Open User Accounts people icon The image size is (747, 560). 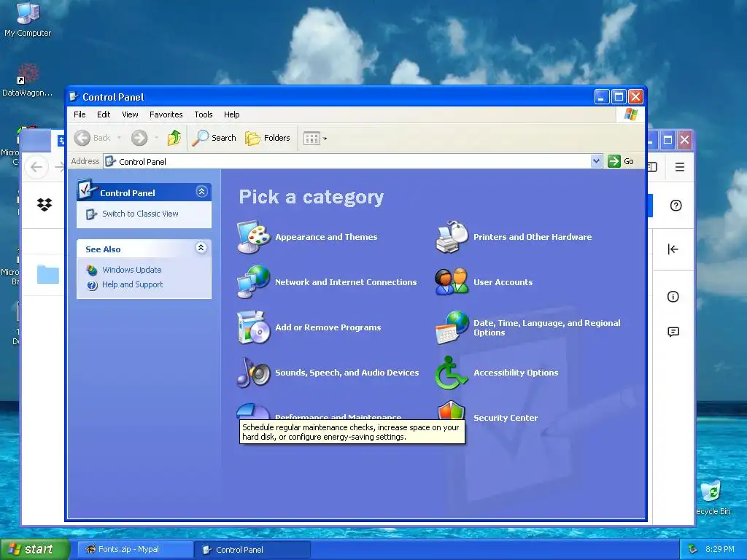point(452,282)
